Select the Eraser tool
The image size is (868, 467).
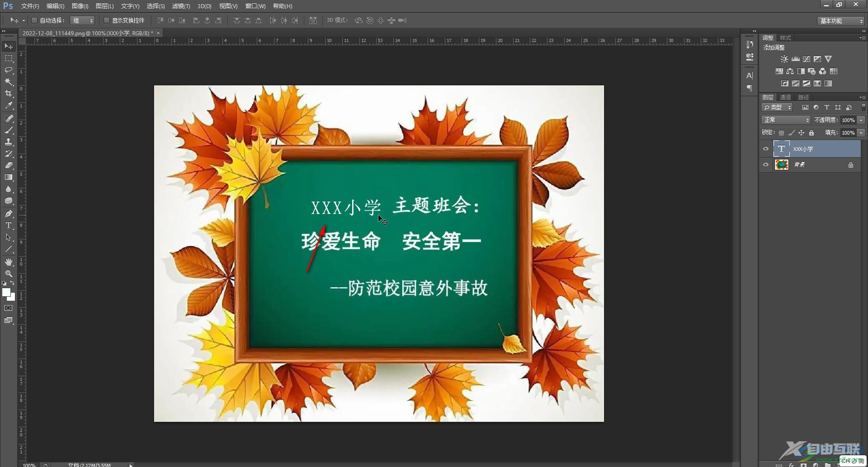click(x=9, y=165)
